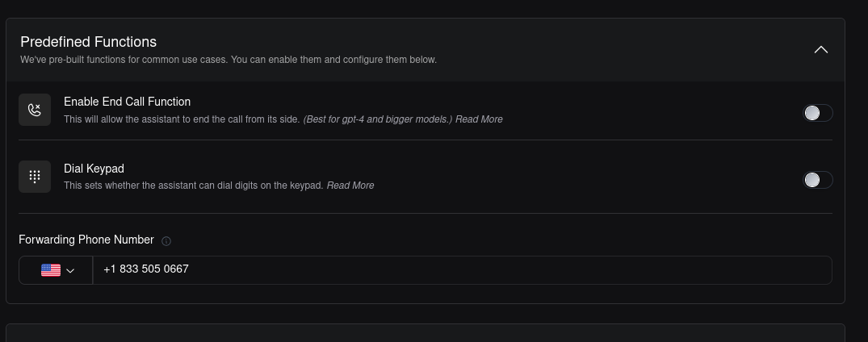Enable the End Call Function toggle

point(817,113)
